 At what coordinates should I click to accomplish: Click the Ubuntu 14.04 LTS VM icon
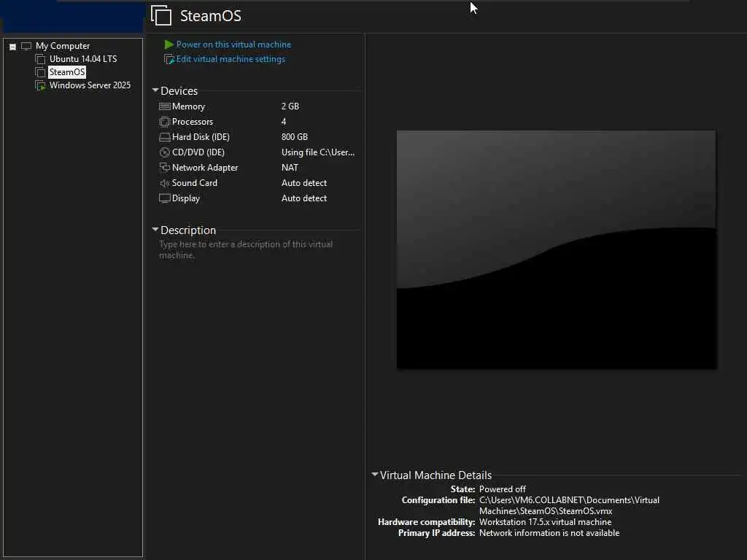[41, 59]
